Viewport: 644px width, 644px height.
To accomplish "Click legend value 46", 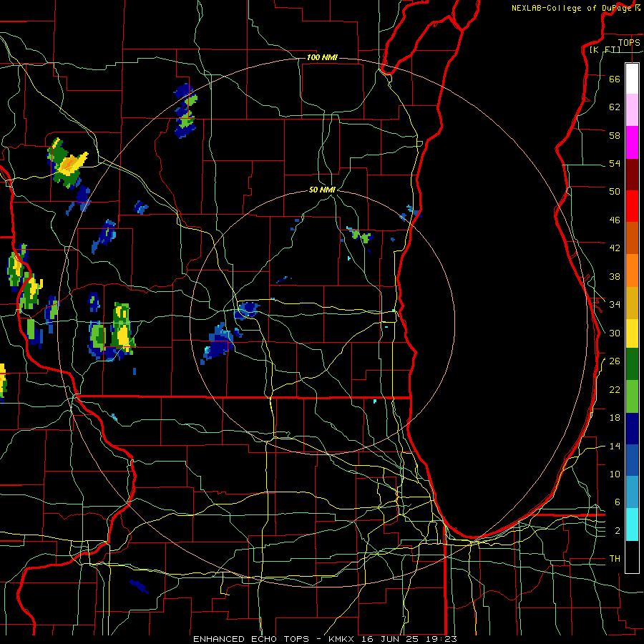I will point(615,220).
